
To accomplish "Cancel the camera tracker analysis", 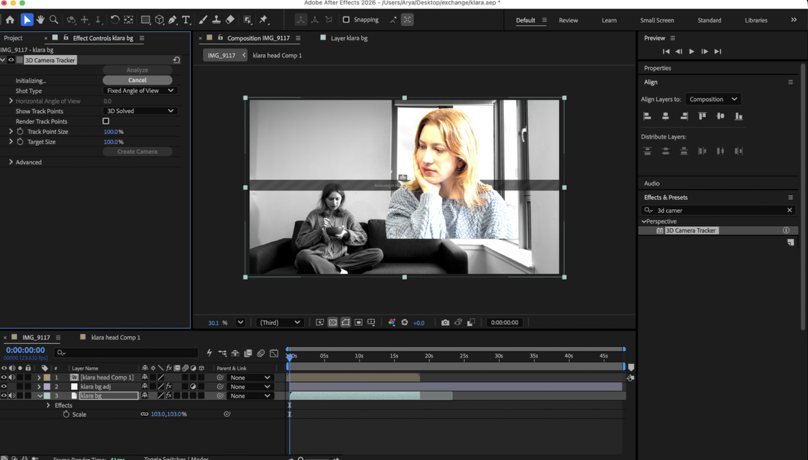I will (x=137, y=80).
